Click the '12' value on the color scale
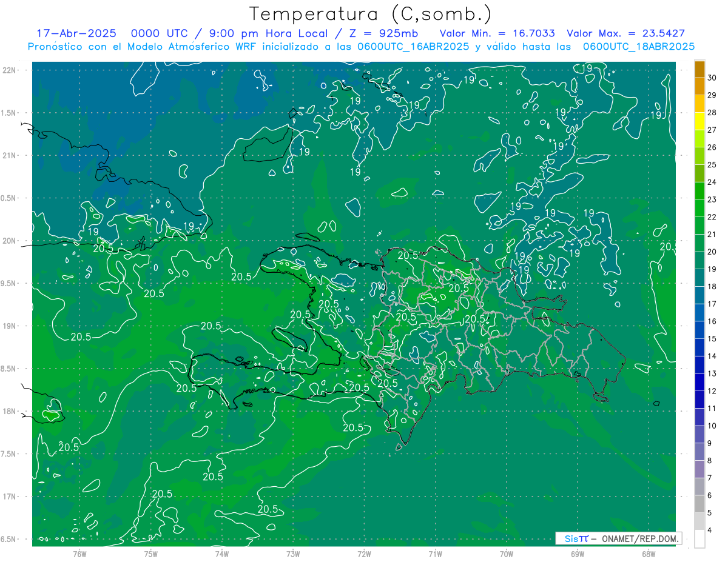The width and height of the screenshot is (728, 562). (712, 391)
